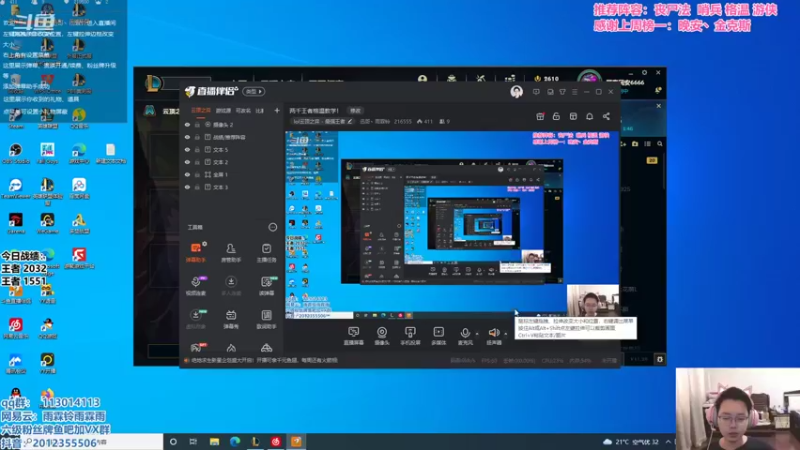Open the download tool beside 视频连麦
This screenshot has width=800, height=450.
point(231,285)
